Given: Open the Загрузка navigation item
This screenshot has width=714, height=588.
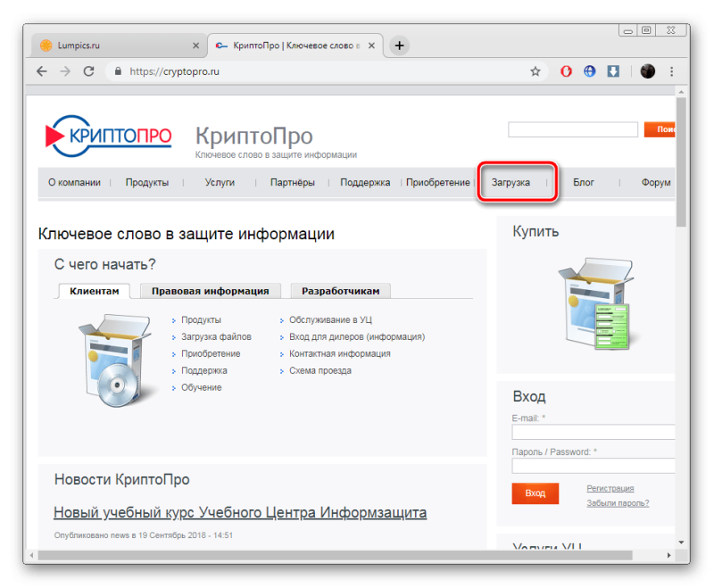Looking at the screenshot, I should pyautogui.click(x=511, y=183).
